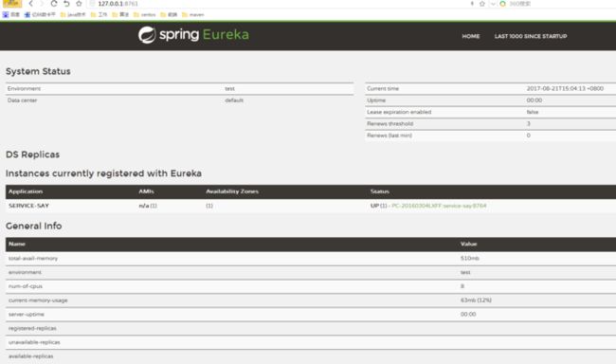Click the Data center label
The width and height of the screenshot is (616, 364).
22,100
